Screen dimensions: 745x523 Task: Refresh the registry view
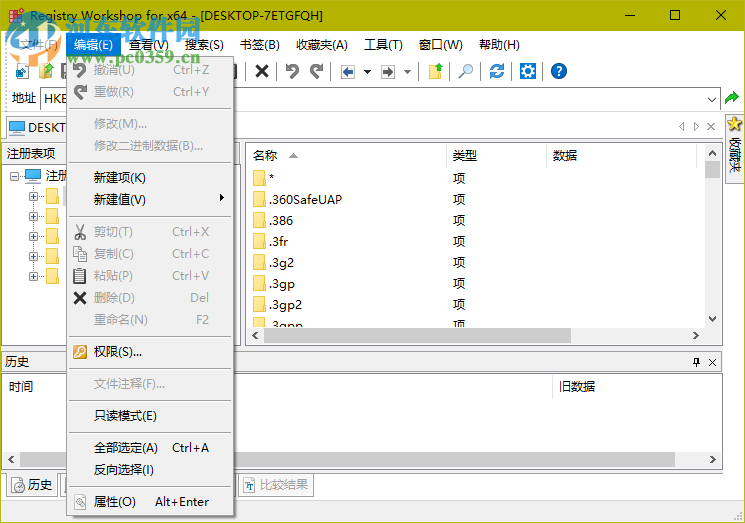[x=497, y=72]
